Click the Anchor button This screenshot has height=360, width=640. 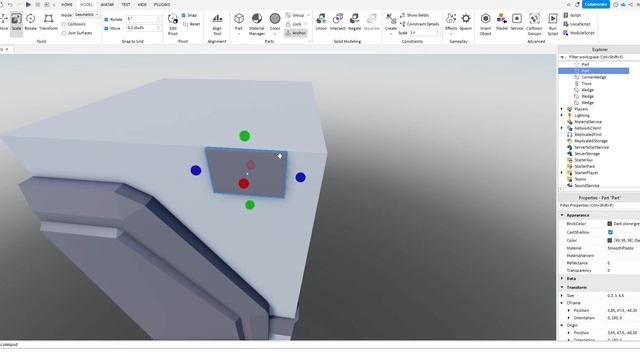click(296, 33)
